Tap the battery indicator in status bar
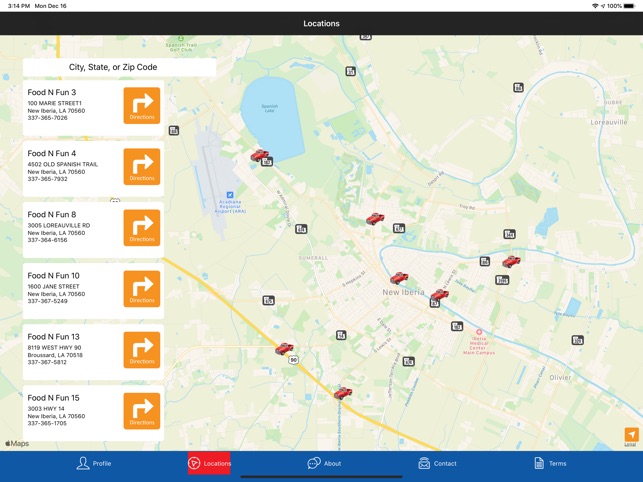 (629, 6)
